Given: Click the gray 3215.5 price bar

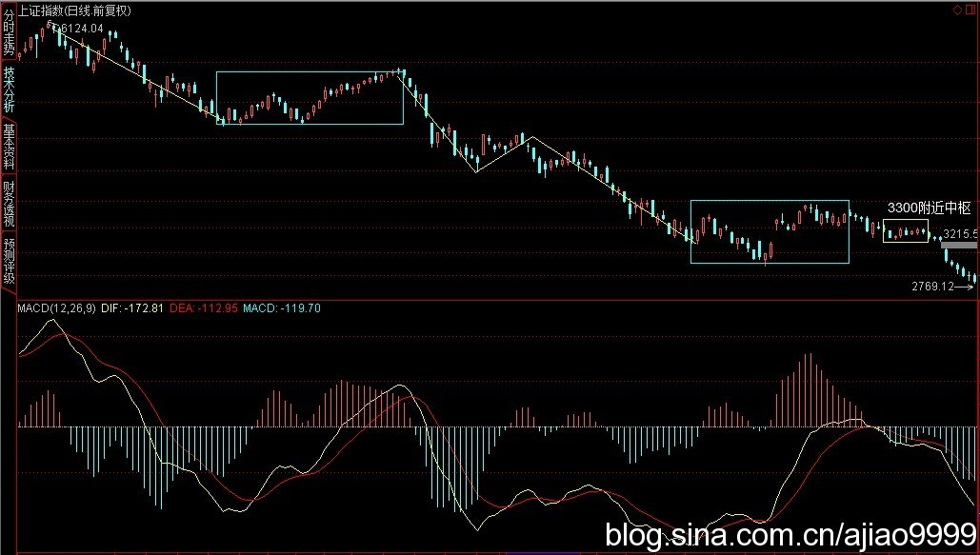Looking at the screenshot, I should pos(958,246).
